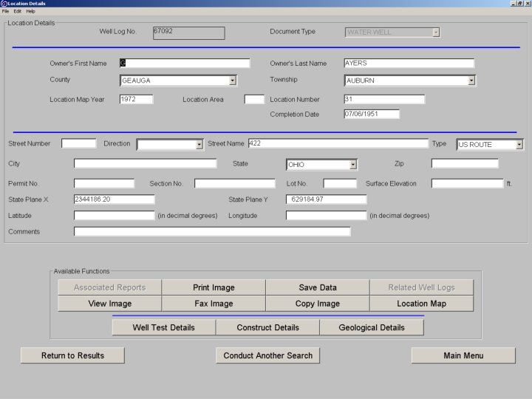Click Conduct Another Search
The width and height of the screenshot is (532, 399).
[267, 355]
